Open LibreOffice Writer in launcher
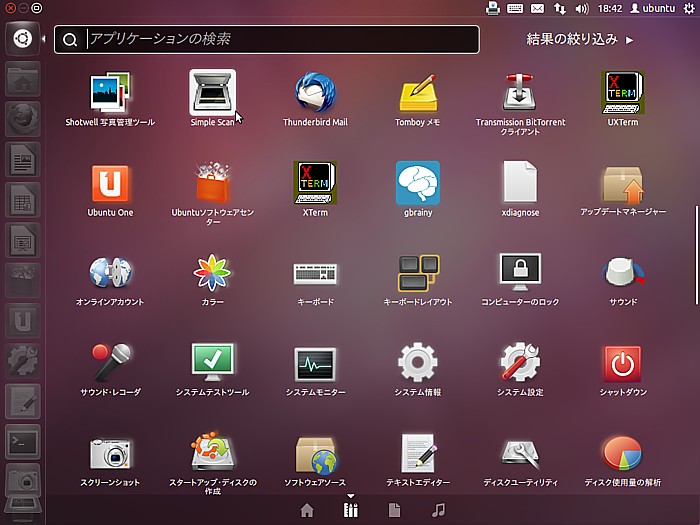The height and width of the screenshot is (525, 700). 23,159
